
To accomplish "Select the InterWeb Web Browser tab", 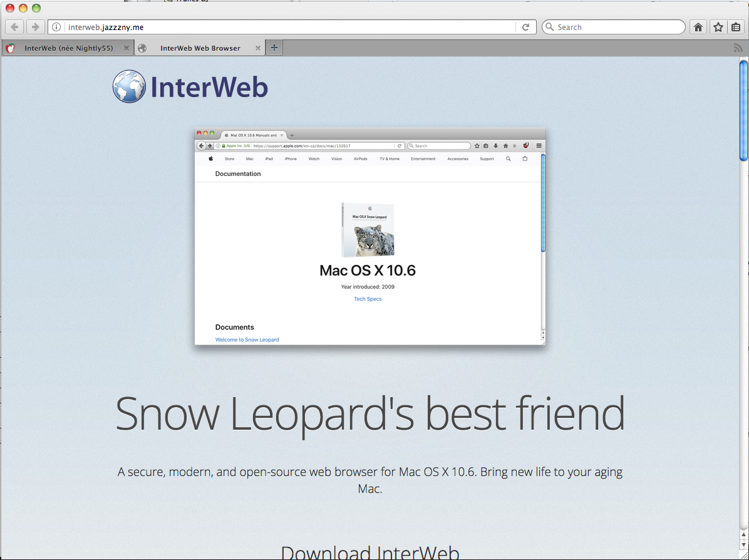I will [200, 48].
